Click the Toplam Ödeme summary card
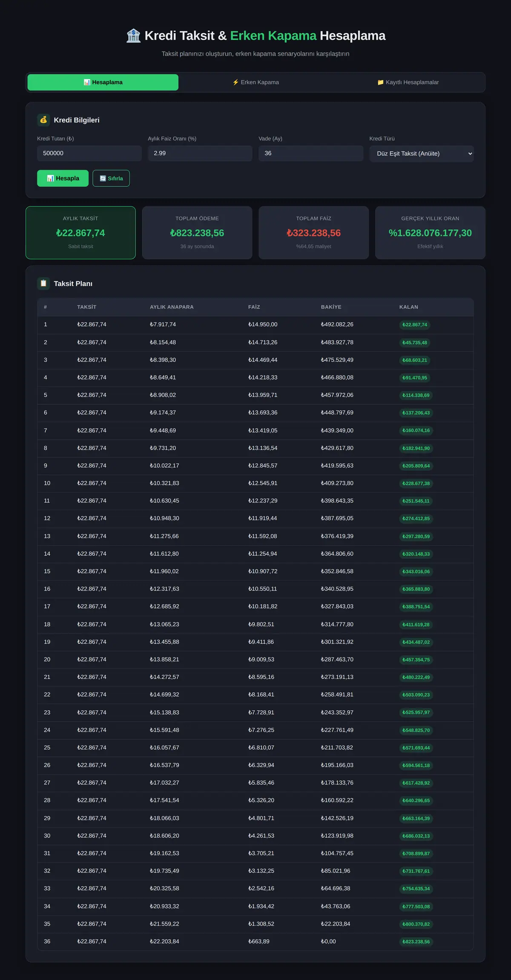 (x=197, y=233)
